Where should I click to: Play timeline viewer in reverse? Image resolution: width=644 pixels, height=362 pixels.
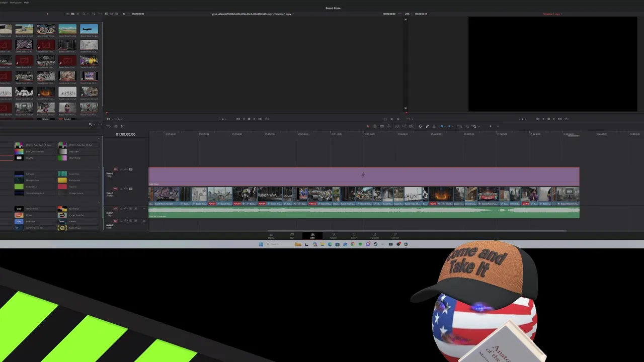point(543,119)
